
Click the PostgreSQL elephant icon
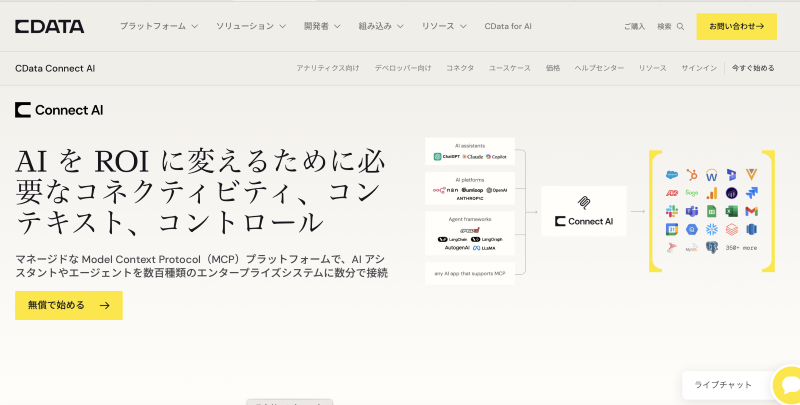point(712,247)
